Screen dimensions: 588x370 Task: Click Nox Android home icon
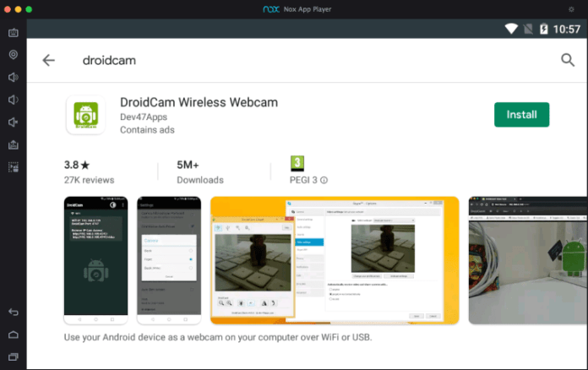point(14,335)
